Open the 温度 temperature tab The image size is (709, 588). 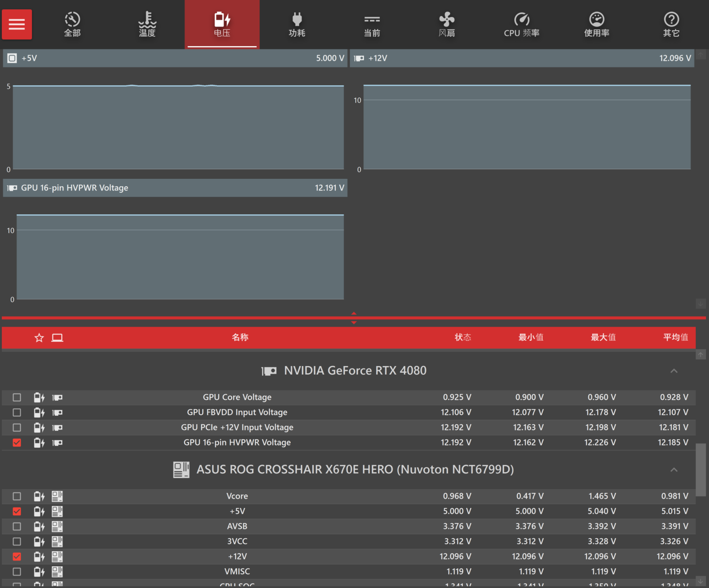[147, 24]
